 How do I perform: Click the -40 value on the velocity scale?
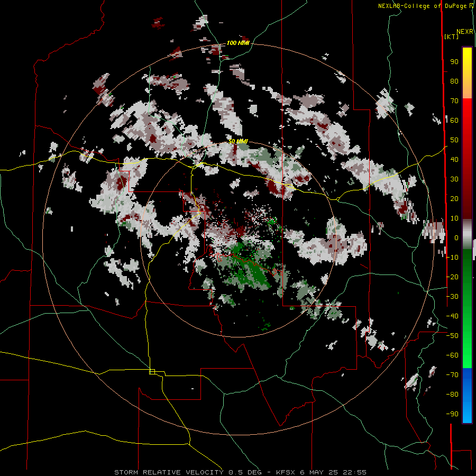(x=452, y=316)
